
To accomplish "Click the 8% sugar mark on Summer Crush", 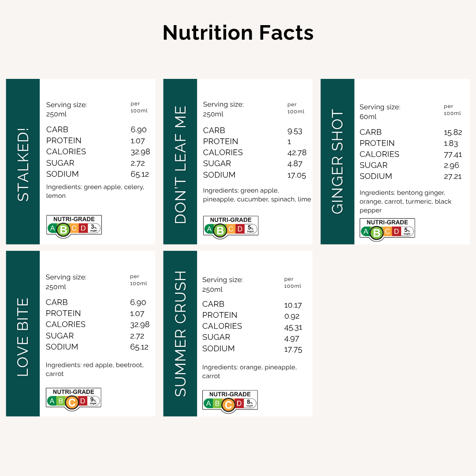I will point(250,403).
